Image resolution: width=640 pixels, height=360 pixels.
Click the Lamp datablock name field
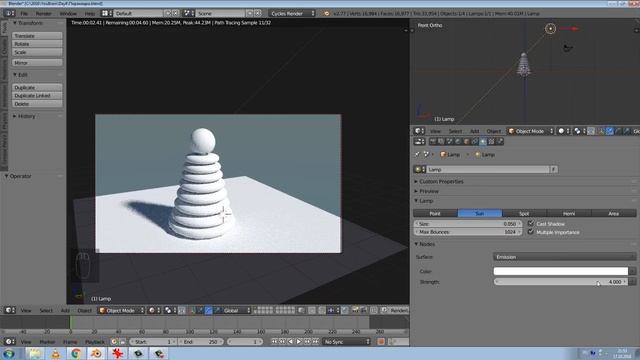click(x=488, y=169)
